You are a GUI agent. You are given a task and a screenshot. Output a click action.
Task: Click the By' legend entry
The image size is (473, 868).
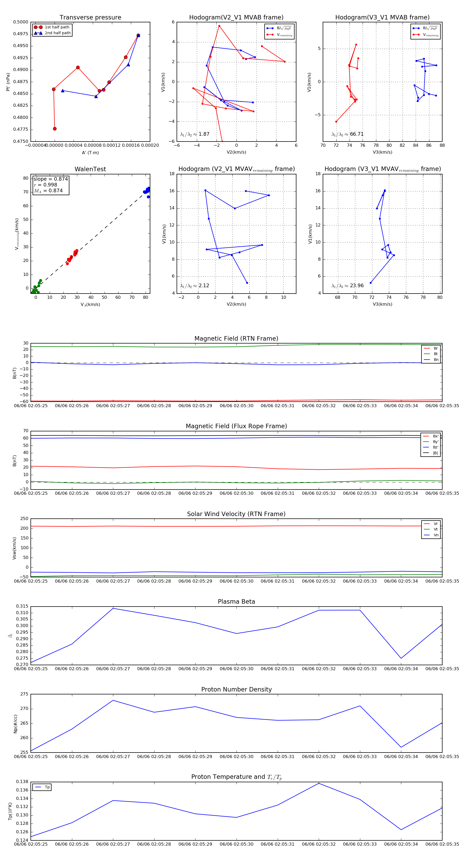click(x=431, y=442)
